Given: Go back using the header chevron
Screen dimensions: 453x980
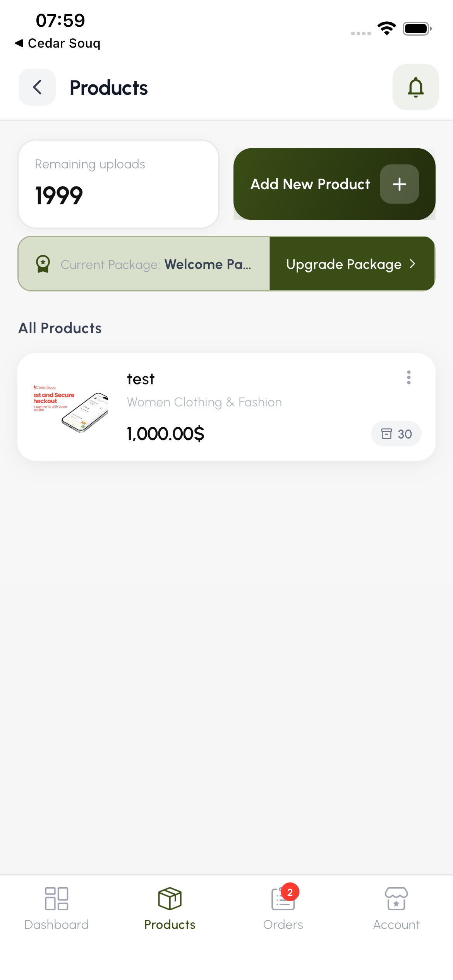Looking at the screenshot, I should click(x=37, y=87).
